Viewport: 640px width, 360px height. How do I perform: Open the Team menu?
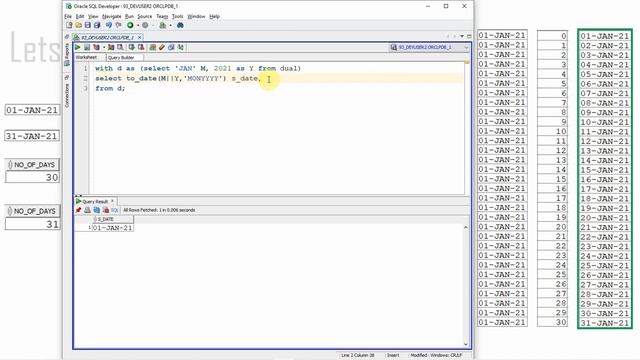[162, 16]
